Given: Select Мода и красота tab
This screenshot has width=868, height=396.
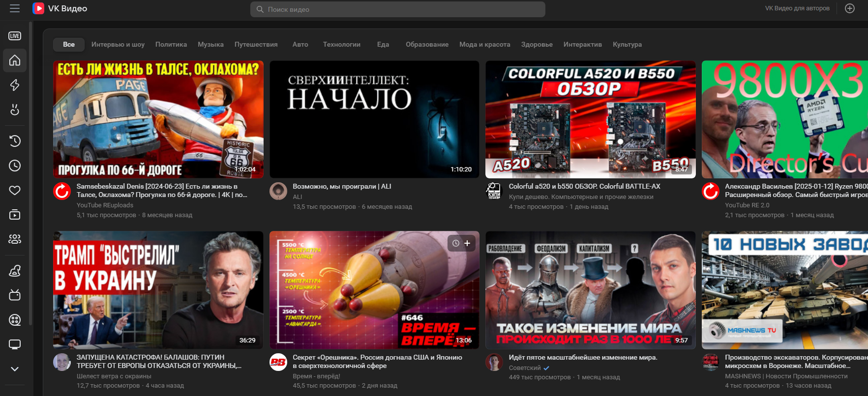Looking at the screenshot, I should pyautogui.click(x=485, y=44).
